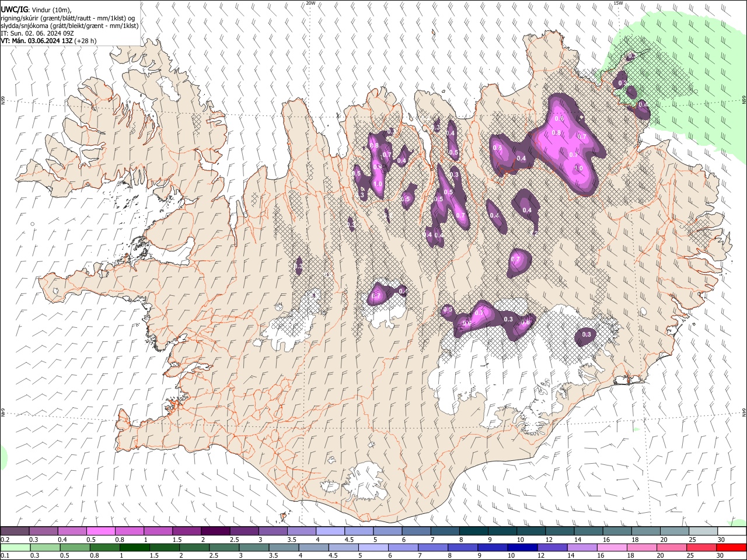Screen dimensions: 747x560
Task: Select the 'IT: Sun. 02. 06. 2024 09Z' line
Action: tap(37, 33)
